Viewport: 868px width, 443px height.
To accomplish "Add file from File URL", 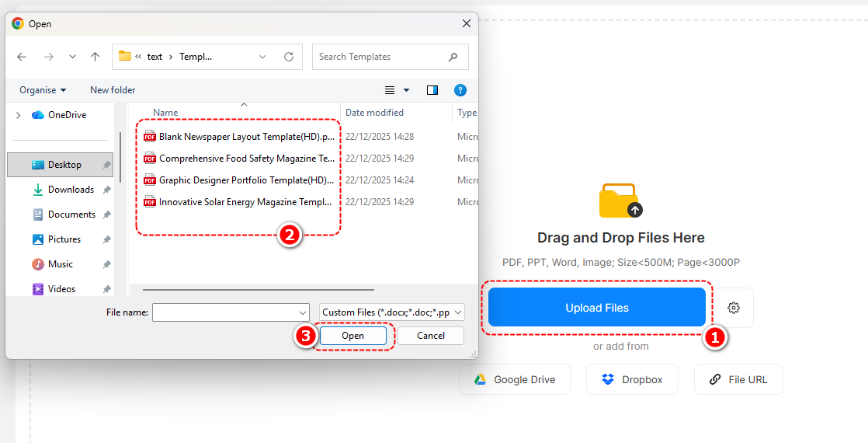I will click(738, 379).
